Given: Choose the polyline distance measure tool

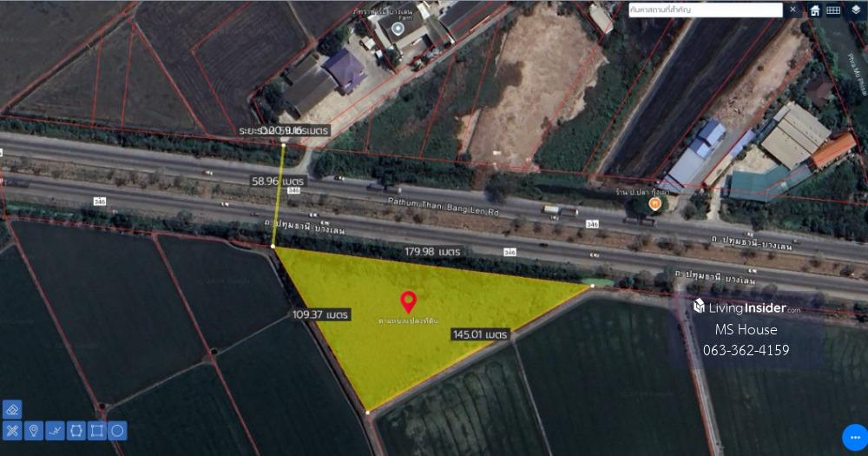Looking at the screenshot, I should coord(54,431).
